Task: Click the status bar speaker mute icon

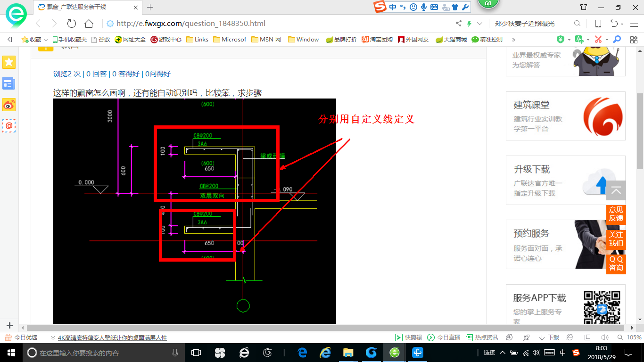Action: tap(605, 337)
